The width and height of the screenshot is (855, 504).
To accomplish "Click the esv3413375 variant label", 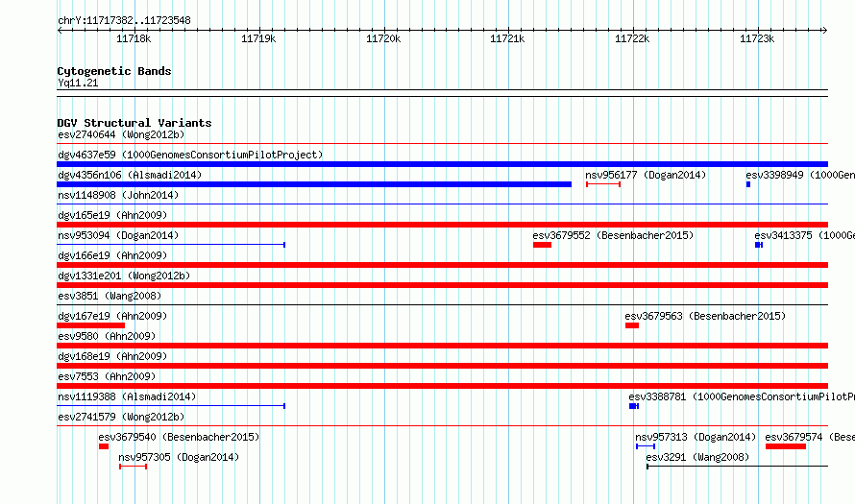I will click(804, 235).
